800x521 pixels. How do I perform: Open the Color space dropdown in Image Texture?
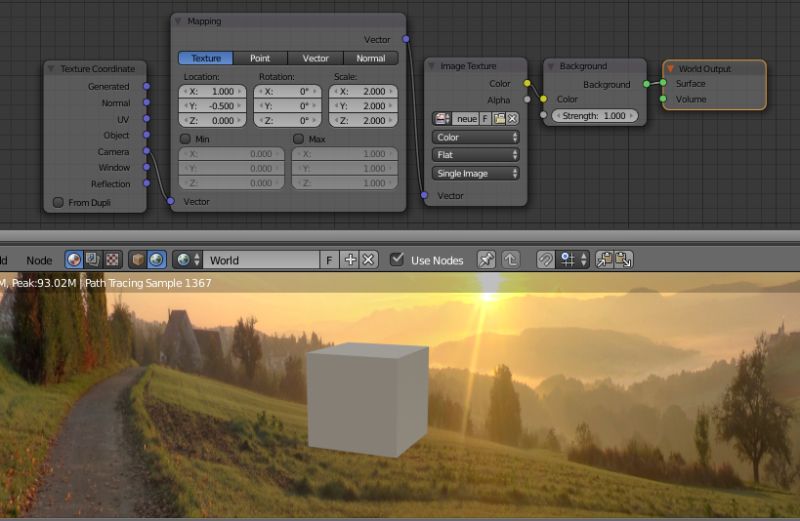coord(476,137)
